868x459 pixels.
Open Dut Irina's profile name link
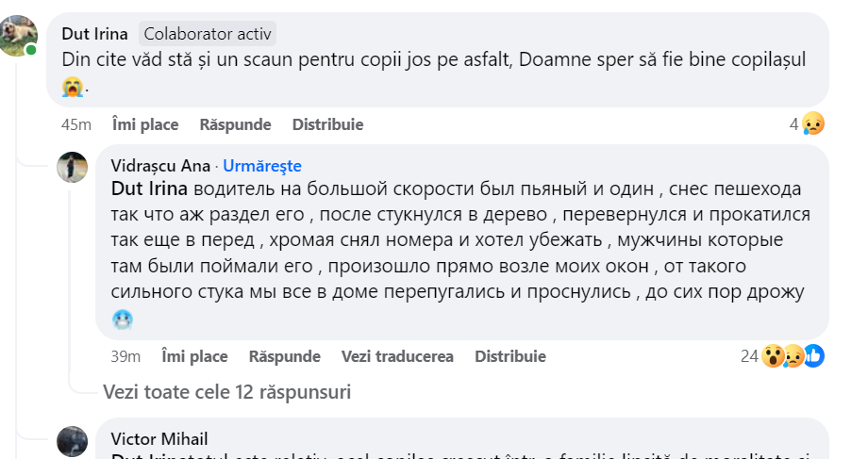click(94, 34)
